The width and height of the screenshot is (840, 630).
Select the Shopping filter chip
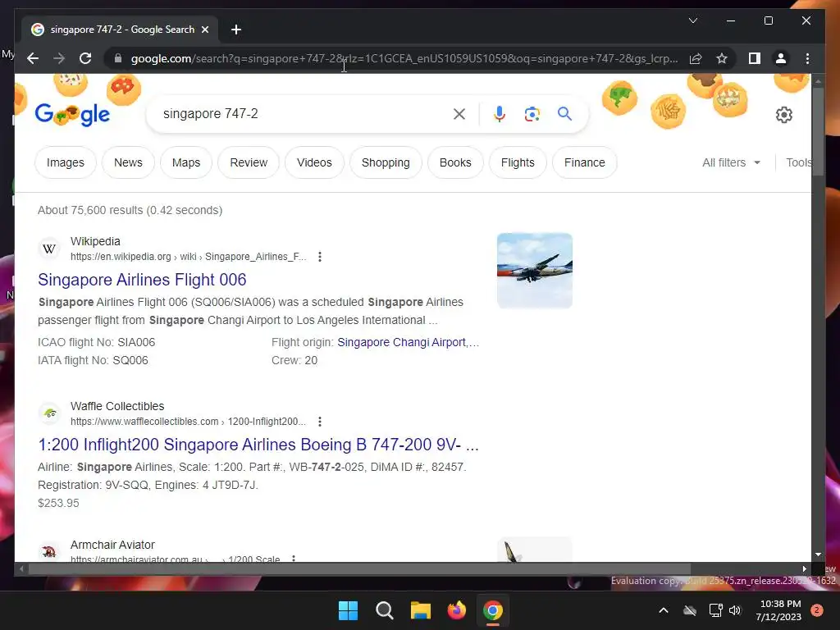386,162
